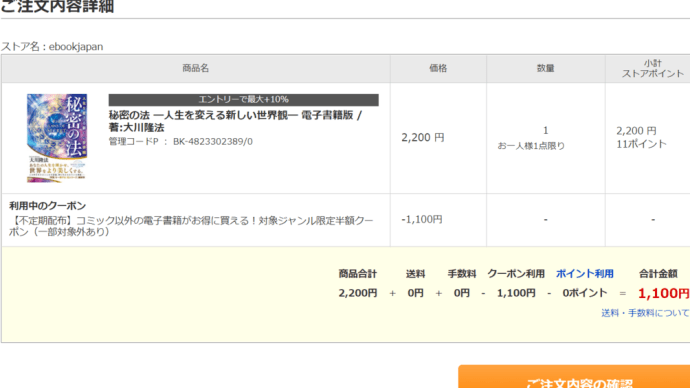Open 送料・手数料について link

645,313
